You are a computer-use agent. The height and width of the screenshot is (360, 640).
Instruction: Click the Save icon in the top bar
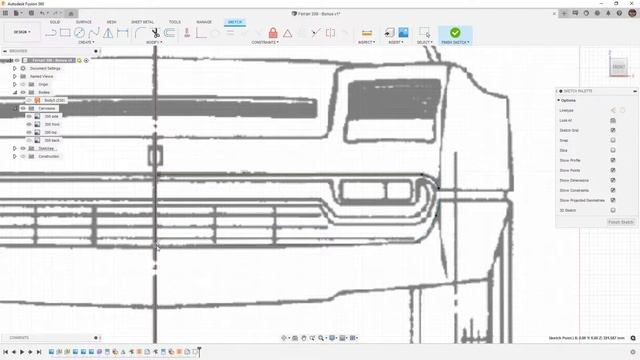pos(31,13)
